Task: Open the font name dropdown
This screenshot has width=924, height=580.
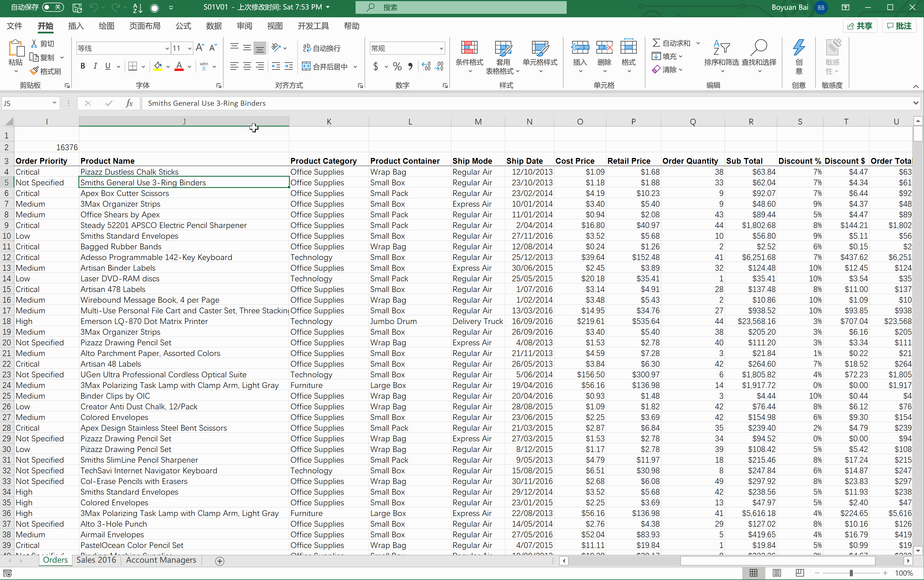Action: click(167, 48)
